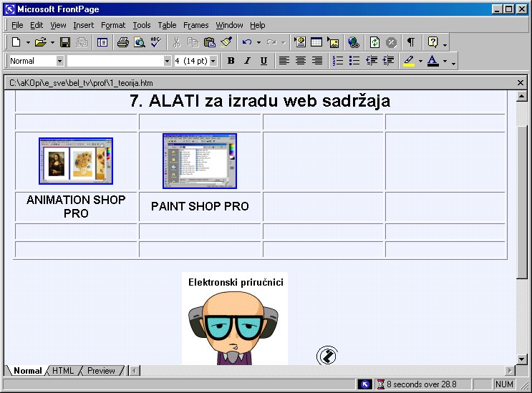532x393 pixels.
Task: Click Decrease Indent icon
Action: [372, 61]
